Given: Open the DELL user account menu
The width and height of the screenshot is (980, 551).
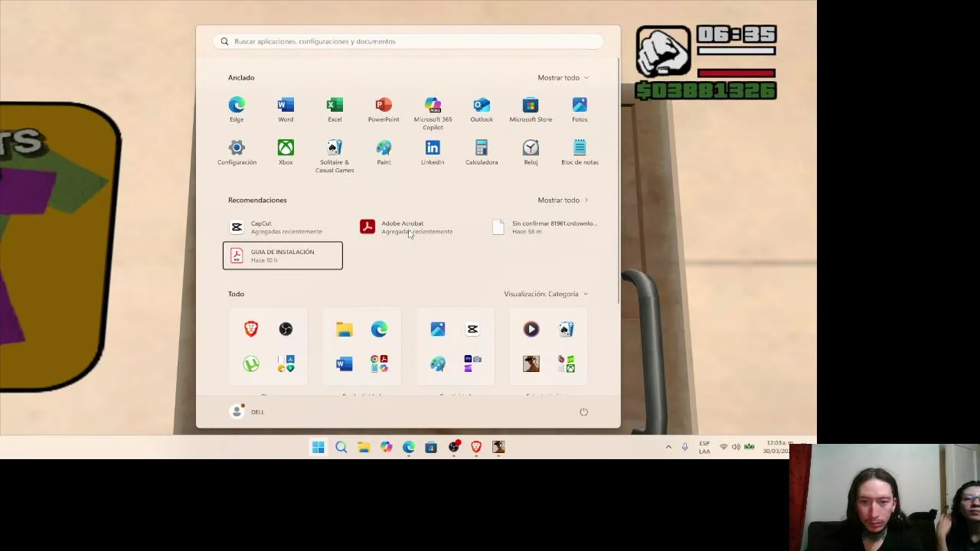Looking at the screenshot, I should tap(247, 412).
